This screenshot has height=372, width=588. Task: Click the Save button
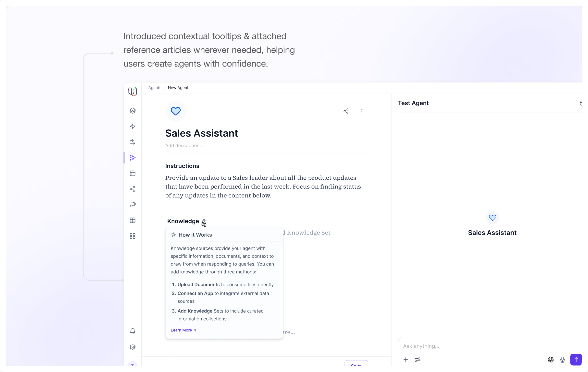356,363
